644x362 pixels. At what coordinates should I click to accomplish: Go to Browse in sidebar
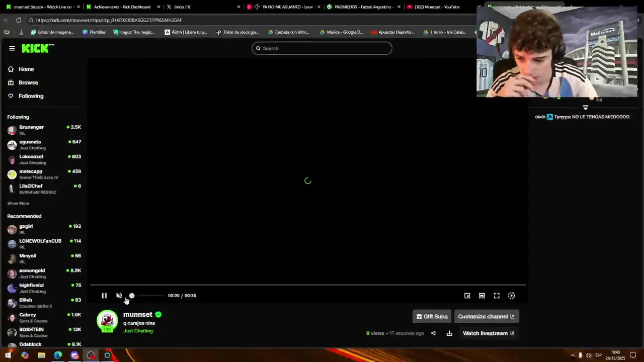(x=28, y=82)
